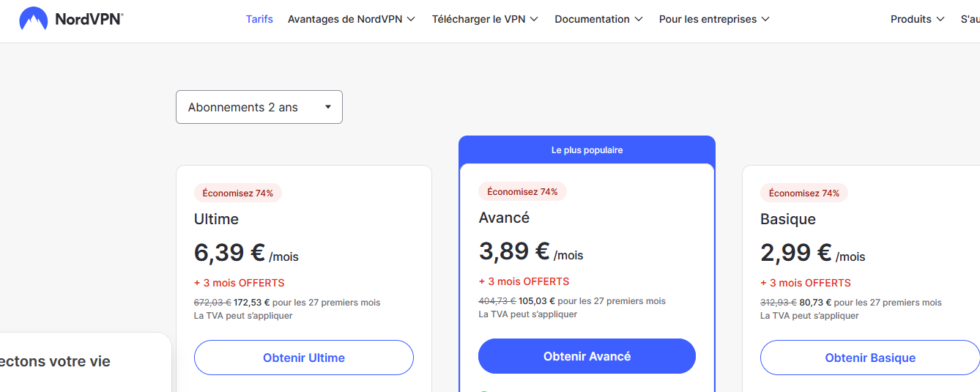
Task: Click the Le plus populaire banner
Action: (x=587, y=149)
